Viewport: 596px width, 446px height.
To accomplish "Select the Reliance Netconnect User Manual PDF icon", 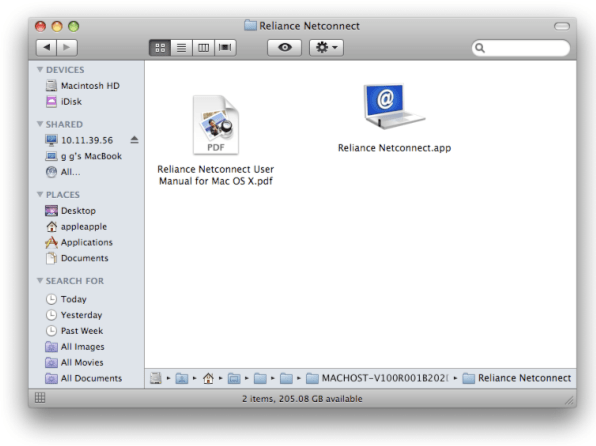I will point(216,125).
